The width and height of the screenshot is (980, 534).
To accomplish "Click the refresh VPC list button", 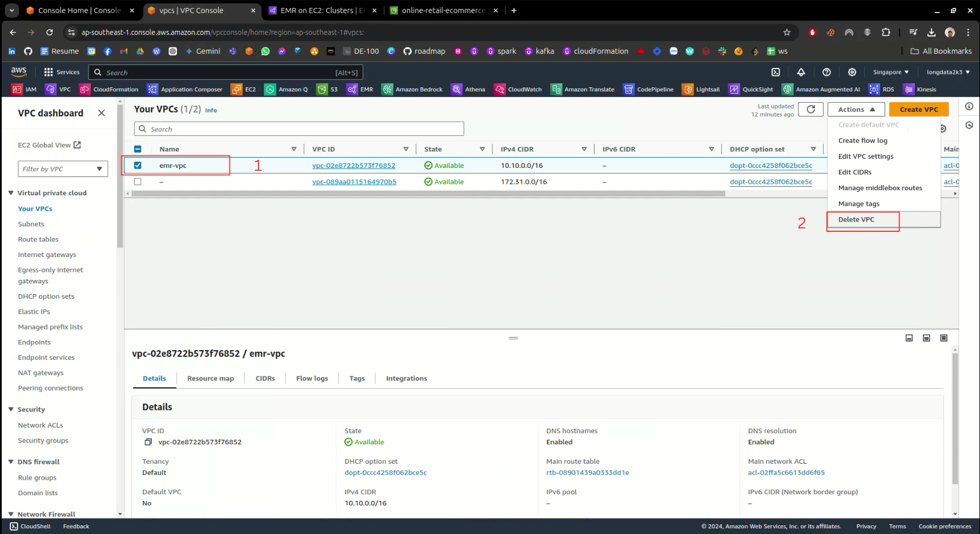I will click(810, 109).
